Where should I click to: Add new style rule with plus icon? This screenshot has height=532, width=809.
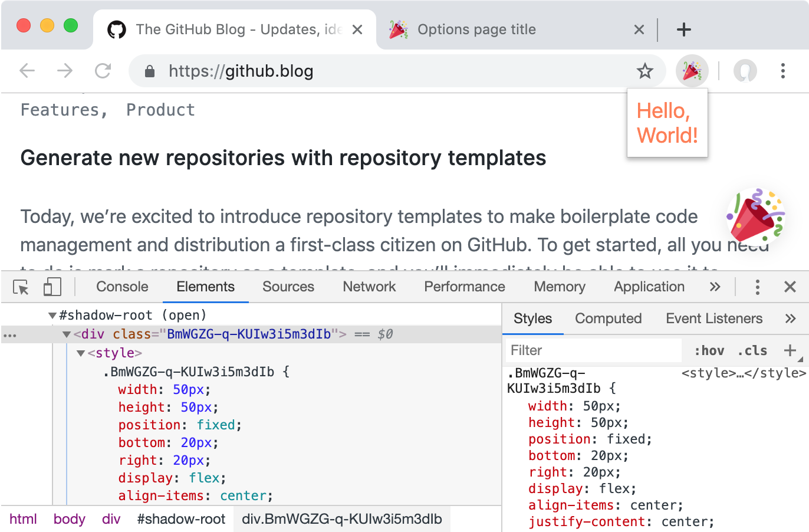pos(790,350)
